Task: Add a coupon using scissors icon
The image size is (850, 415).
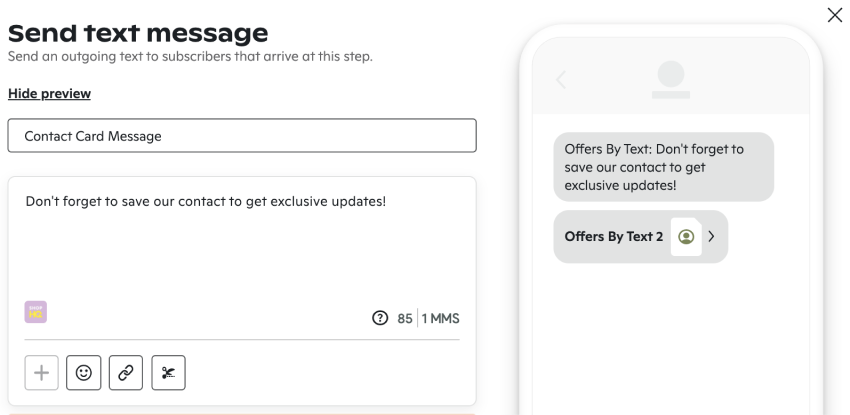Action: [169, 373]
